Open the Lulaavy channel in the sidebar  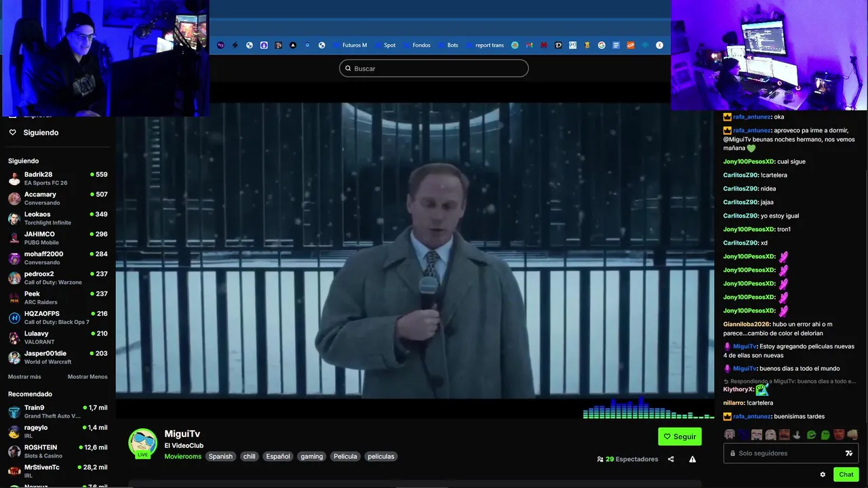pyautogui.click(x=58, y=338)
